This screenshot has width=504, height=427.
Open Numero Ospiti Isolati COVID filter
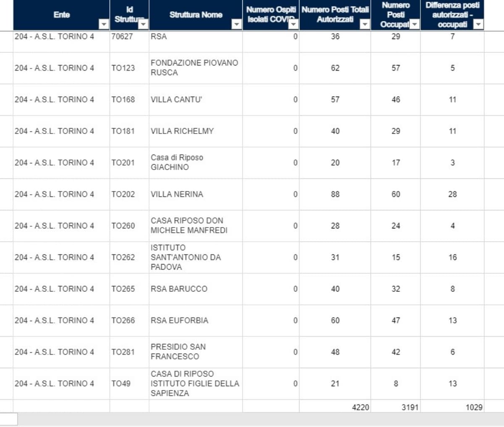click(x=293, y=25)
